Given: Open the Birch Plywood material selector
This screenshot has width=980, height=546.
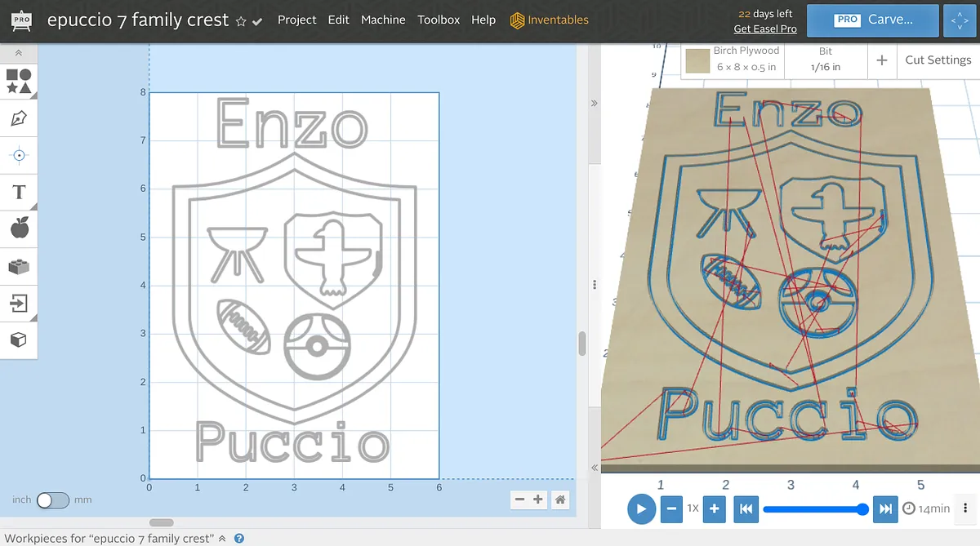Looking at the screenshot, I should click(733, 60).
